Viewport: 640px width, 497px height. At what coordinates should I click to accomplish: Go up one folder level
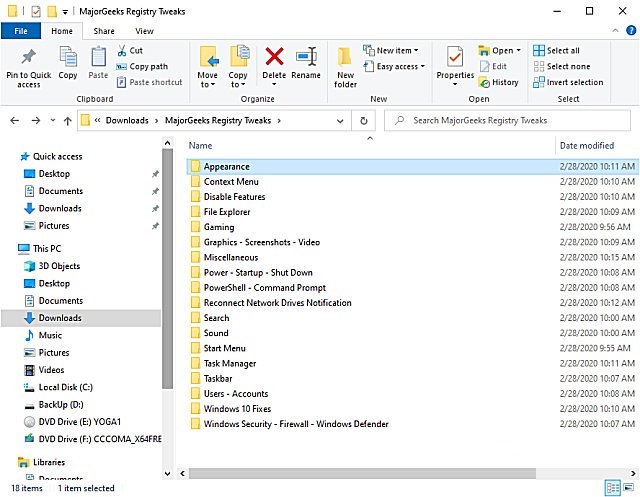click(68, 120)
